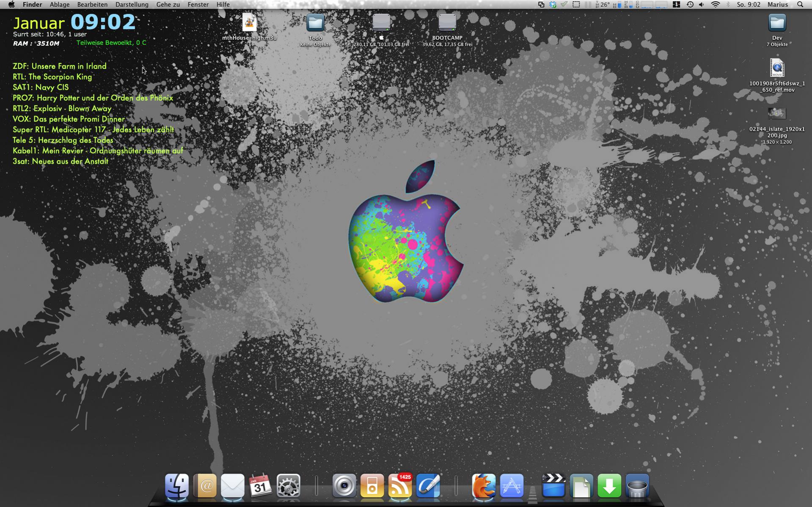Click the Tele 5: Herzschlag des Todes line
Screen dimensions: 812x507
click(63, 140)
